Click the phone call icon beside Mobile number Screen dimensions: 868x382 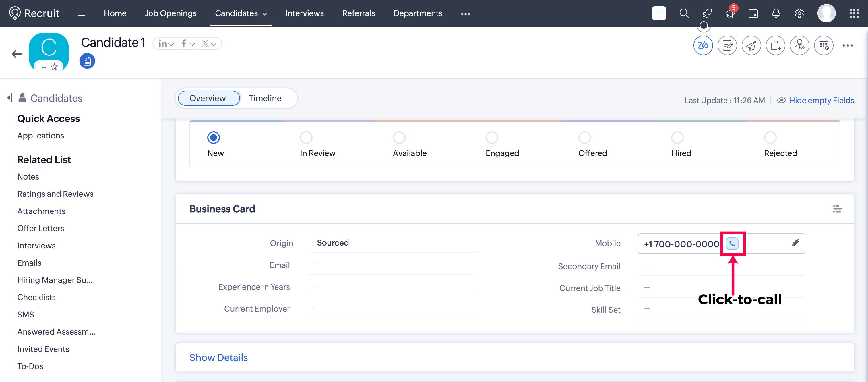pos(732,244)
